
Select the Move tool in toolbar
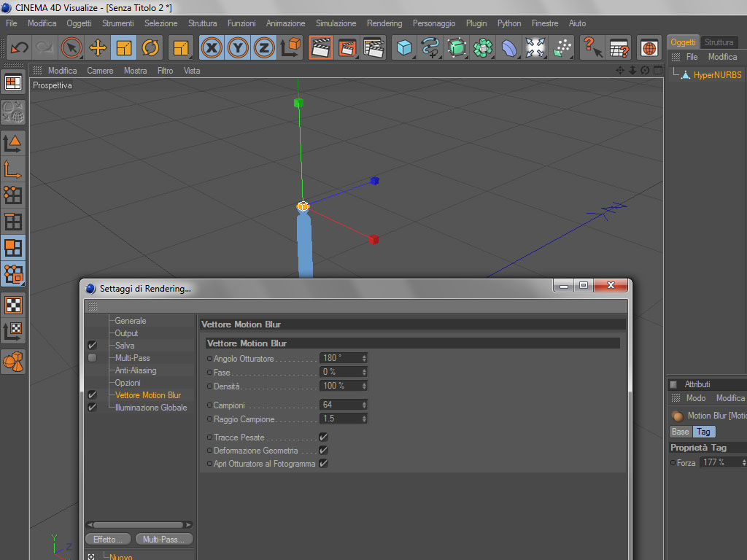(98, 47)
